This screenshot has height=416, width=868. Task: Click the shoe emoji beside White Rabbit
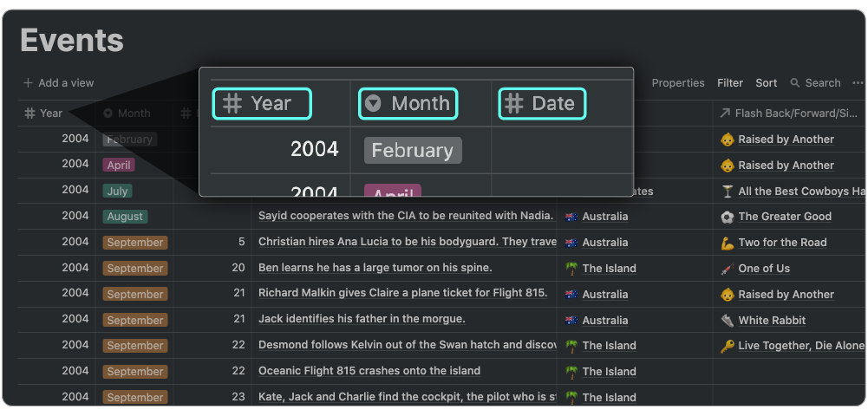(x=727, y=321)
